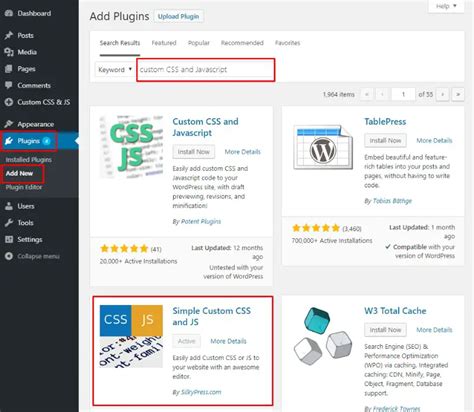Open the W3 Total Cache cubes thumbnail
474x412 pixels.
pyautogui.click(x=323, y=336)
